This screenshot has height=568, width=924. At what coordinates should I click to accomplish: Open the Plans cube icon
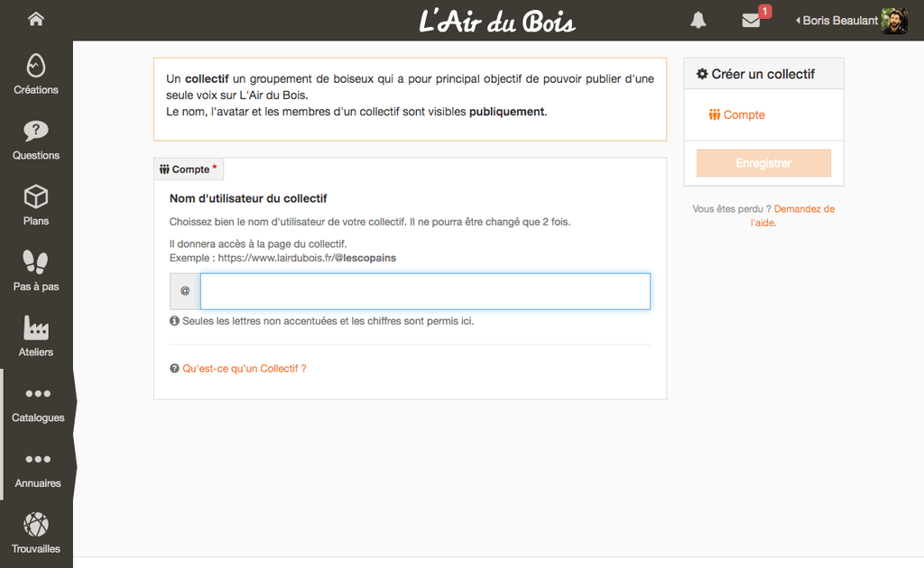pos(36,197)
